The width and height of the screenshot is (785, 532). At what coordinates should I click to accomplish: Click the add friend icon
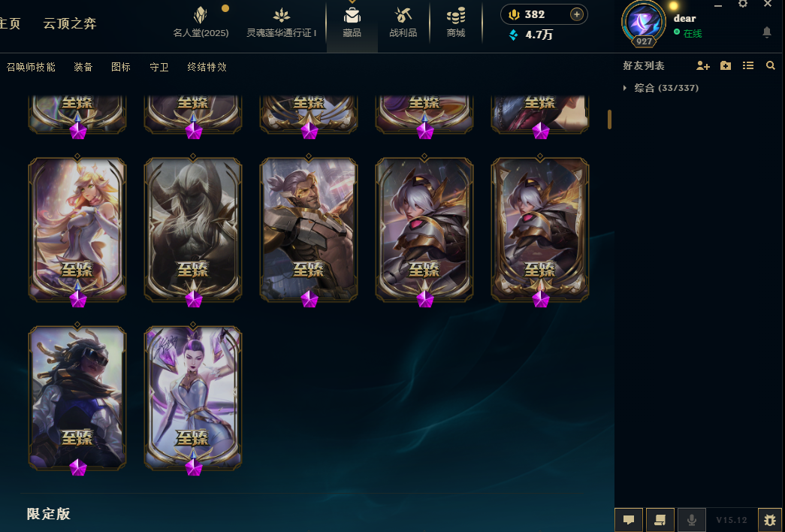point(703,65)
